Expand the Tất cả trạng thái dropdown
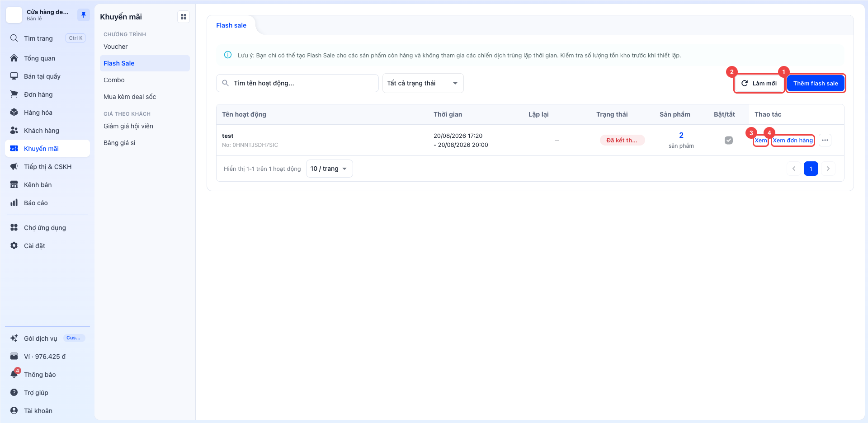Image resolution: width=868 pixels, height=423 pixels. pos(423,83)
